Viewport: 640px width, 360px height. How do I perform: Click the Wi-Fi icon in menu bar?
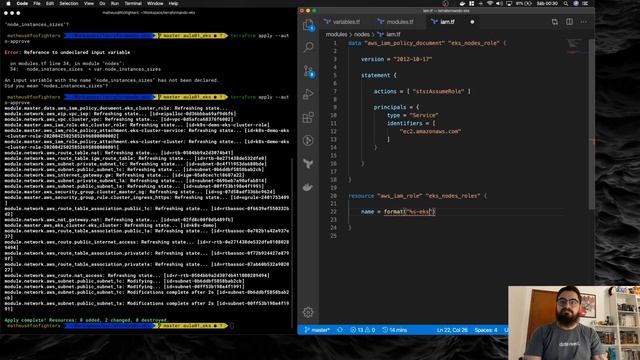tap(490, 3)
